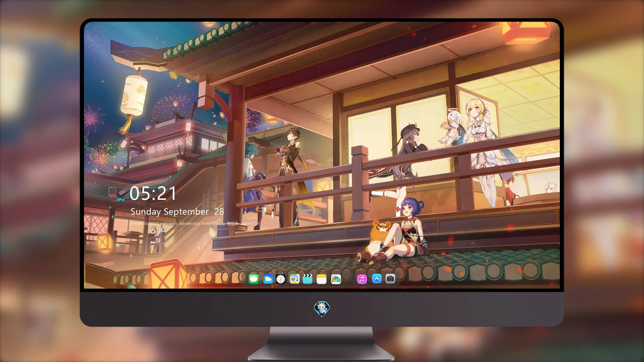The height and width of the screenshot is (362, 644).
Task: Launch the pink iTunes Store music icon
Action: click(362, 279)
